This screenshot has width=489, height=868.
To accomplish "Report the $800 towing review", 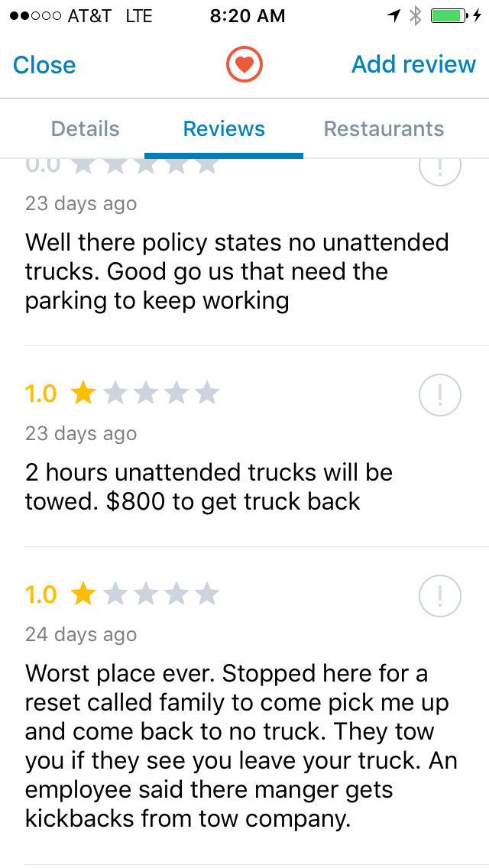I will click(440, 396).
